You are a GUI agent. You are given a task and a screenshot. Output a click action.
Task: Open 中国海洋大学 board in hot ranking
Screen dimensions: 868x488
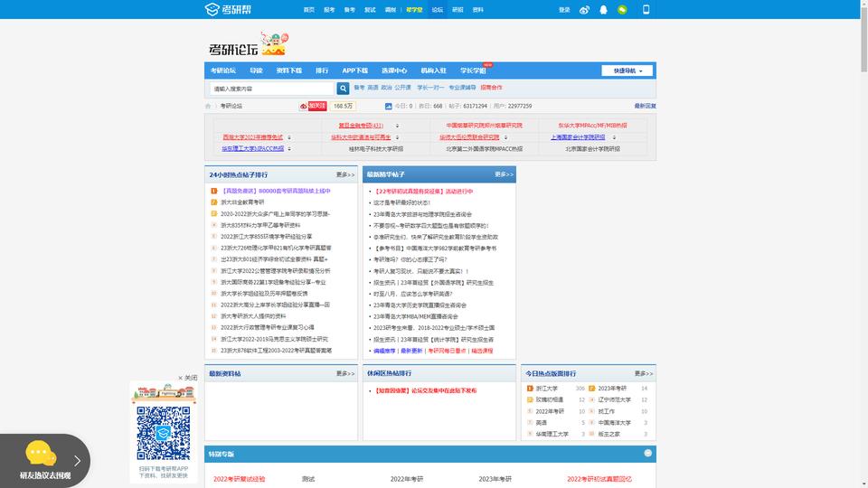[615, 423]
